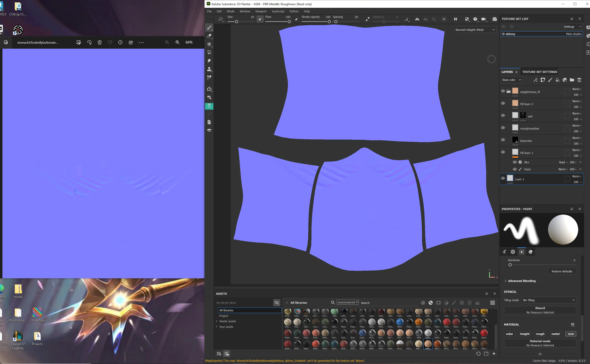Open the Normal+Height+Mesh display dropdown

click(475, 30)
